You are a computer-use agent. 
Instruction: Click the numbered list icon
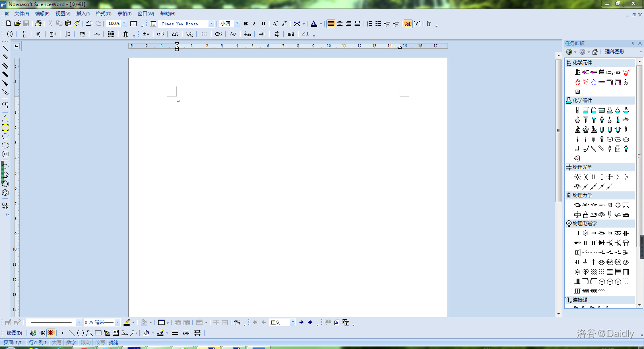tap(369, 24)
